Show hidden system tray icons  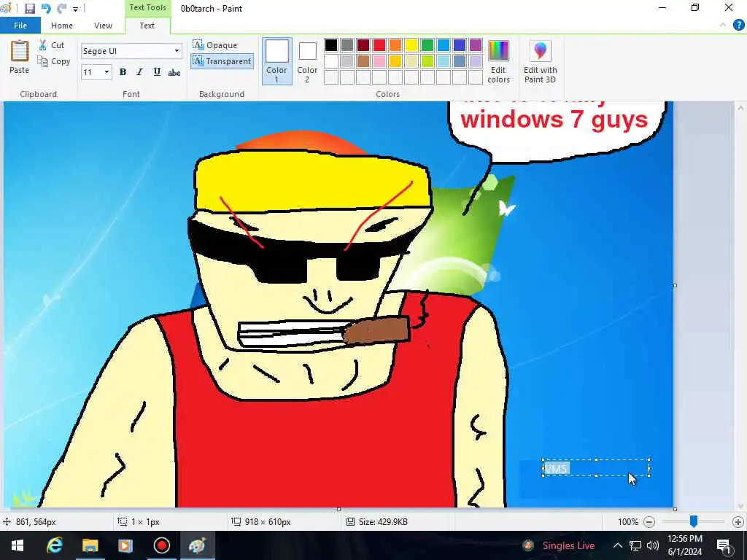[617, 545]
